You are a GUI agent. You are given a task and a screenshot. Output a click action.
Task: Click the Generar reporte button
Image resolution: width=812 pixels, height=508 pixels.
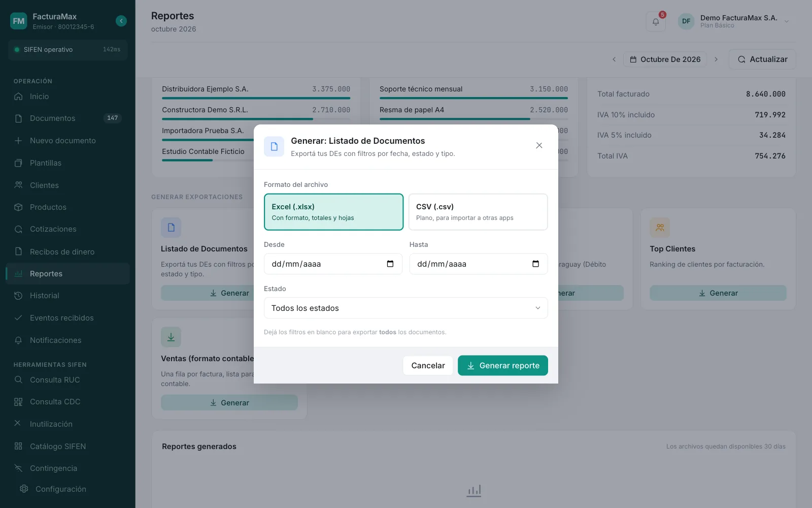point(503,365)
